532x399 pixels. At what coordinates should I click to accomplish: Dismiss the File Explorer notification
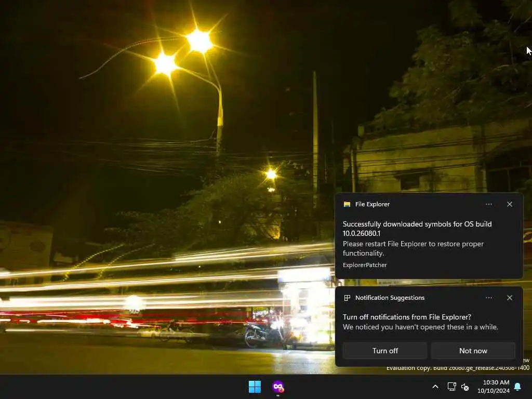click(x=509, y=204)
